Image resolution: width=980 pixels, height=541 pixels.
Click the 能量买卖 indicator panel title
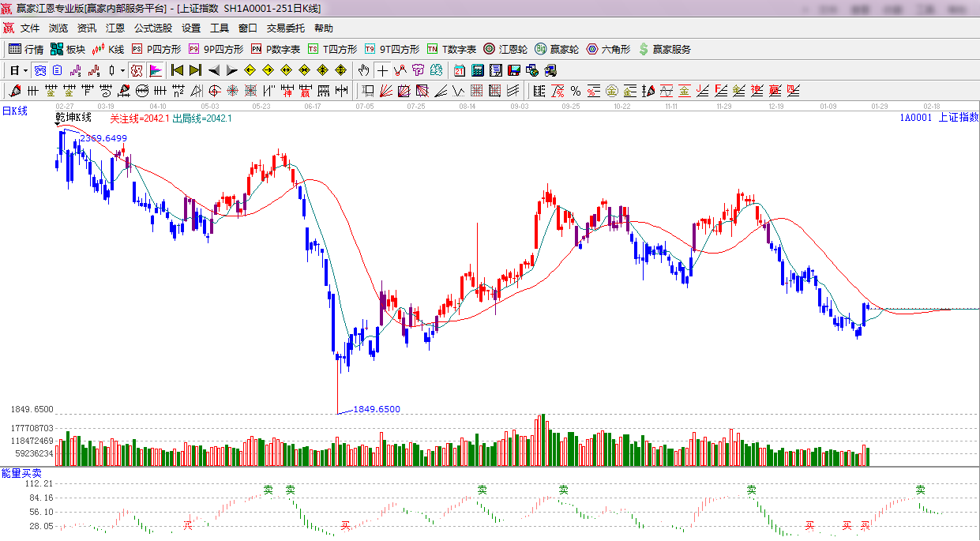click(x=21, y=473)
